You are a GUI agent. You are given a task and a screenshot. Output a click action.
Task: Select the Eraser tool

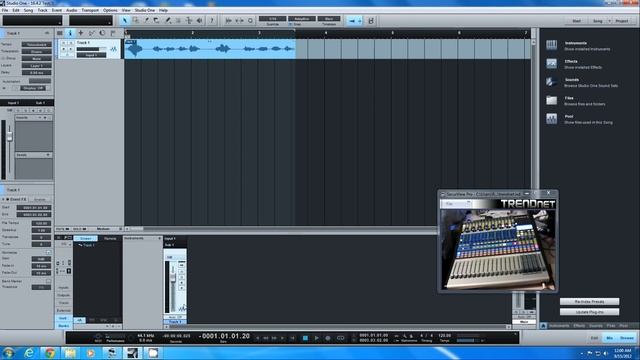point(157,20)
